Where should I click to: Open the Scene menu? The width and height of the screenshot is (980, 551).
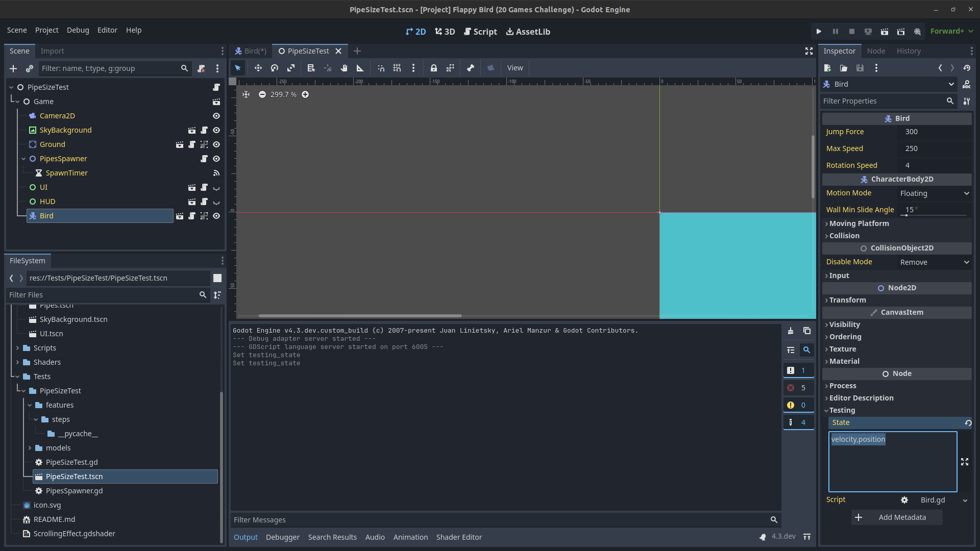tap(17, 30)
